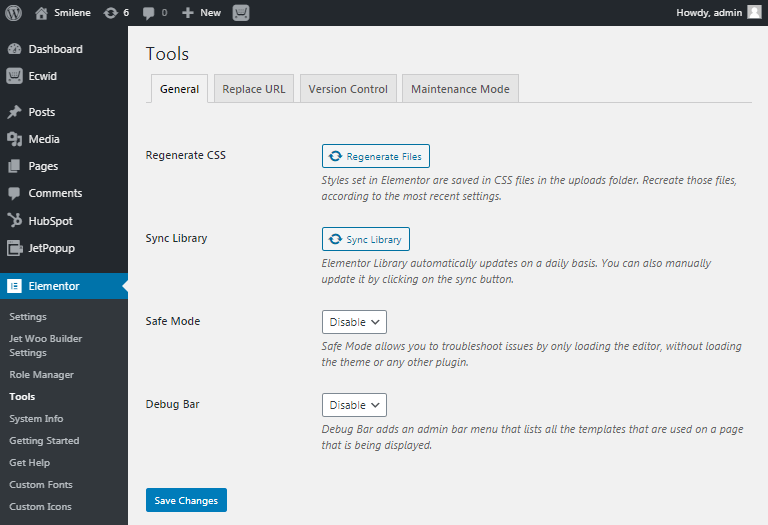
Task: Open System Info submenu link
Action: 36,419
